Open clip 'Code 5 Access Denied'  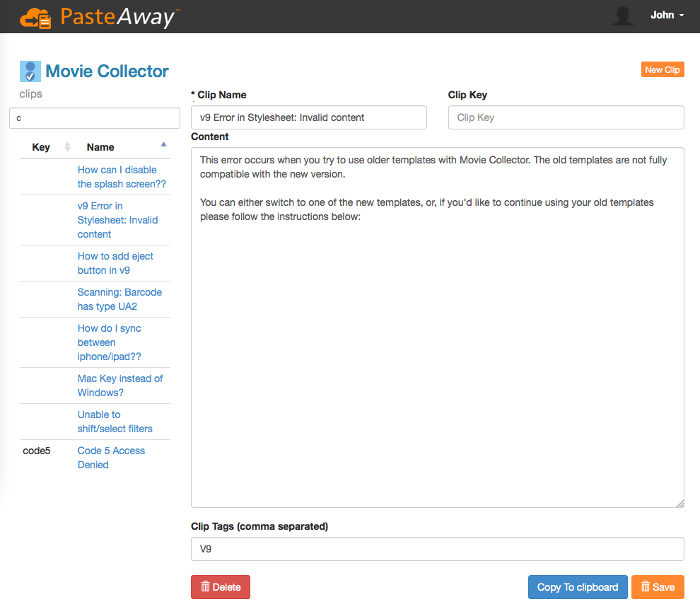point(111,458)
